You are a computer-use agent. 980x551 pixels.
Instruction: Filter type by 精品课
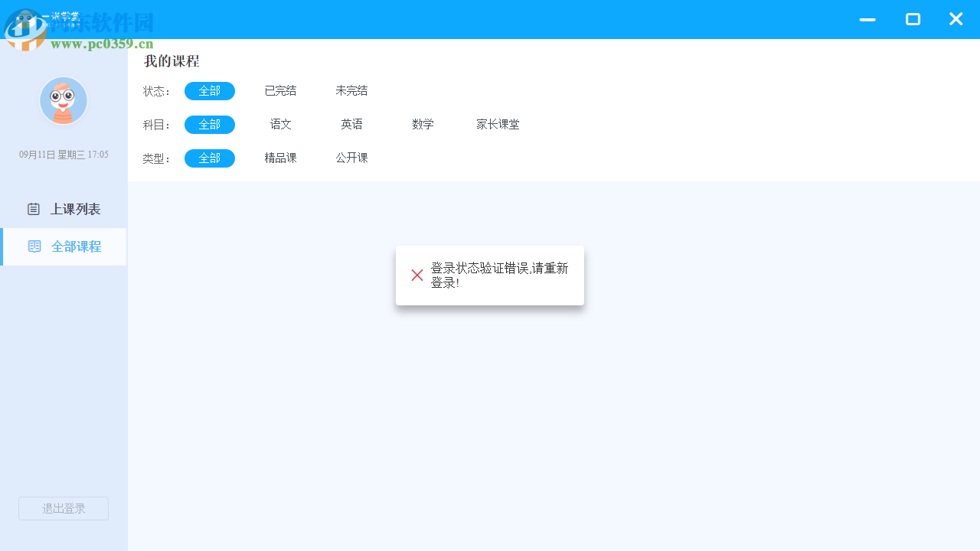point(280,158)
